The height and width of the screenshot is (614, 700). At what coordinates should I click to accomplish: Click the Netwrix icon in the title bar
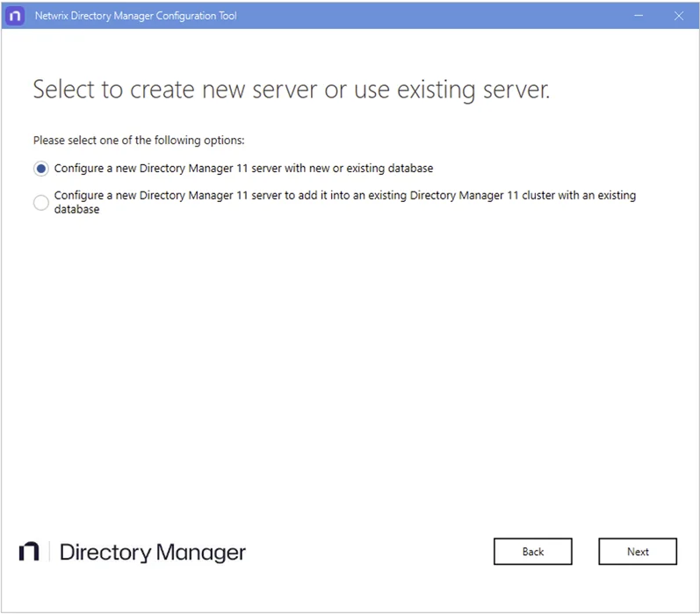click(15, 16)
